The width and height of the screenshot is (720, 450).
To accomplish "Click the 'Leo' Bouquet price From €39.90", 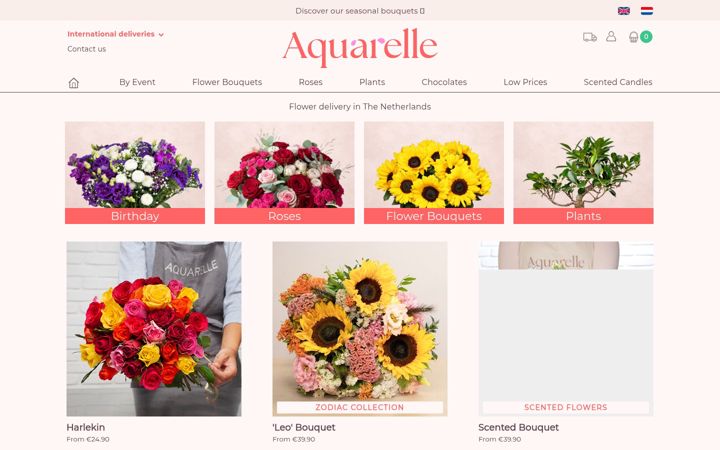I will 294,439.
